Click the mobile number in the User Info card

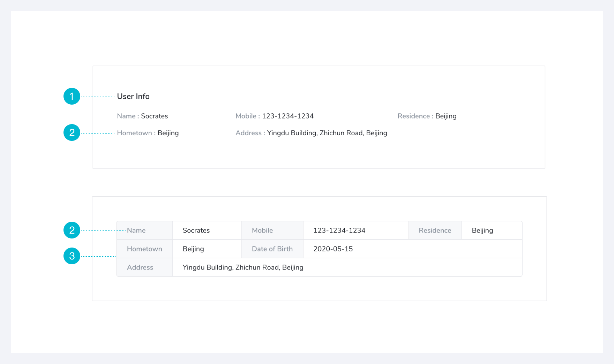click(287, 116)
